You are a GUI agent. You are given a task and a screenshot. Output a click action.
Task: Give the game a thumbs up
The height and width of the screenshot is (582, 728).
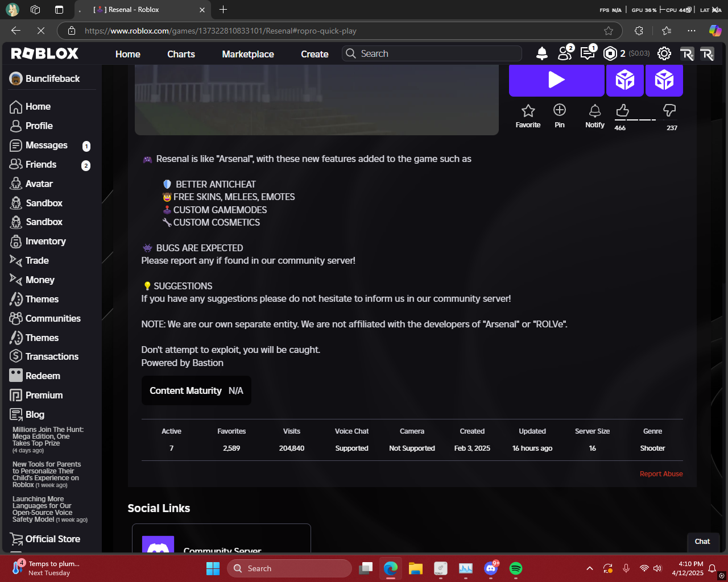click(622, 110)
